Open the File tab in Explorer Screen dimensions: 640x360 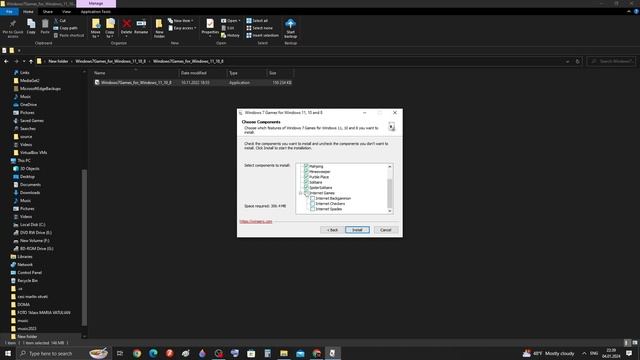pyautogui.click(x=9, y=11)
